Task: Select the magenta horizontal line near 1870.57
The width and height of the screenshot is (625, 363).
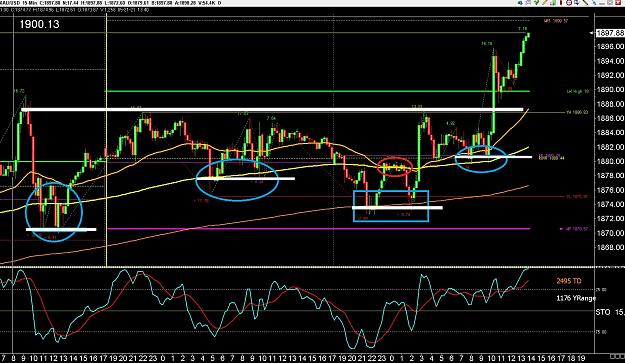Action: [319, 229]
